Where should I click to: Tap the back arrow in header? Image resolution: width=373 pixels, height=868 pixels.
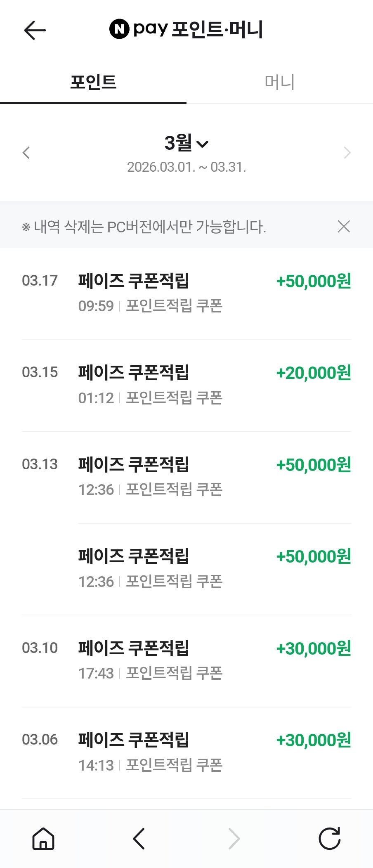pos(35,30)
